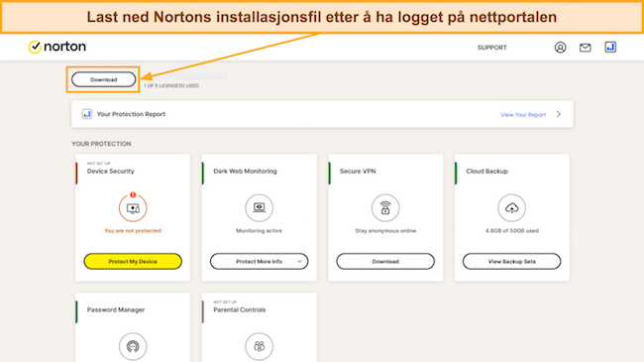
Task: Click the Protection Report chart icon
Action: click(x=86, y=114)
